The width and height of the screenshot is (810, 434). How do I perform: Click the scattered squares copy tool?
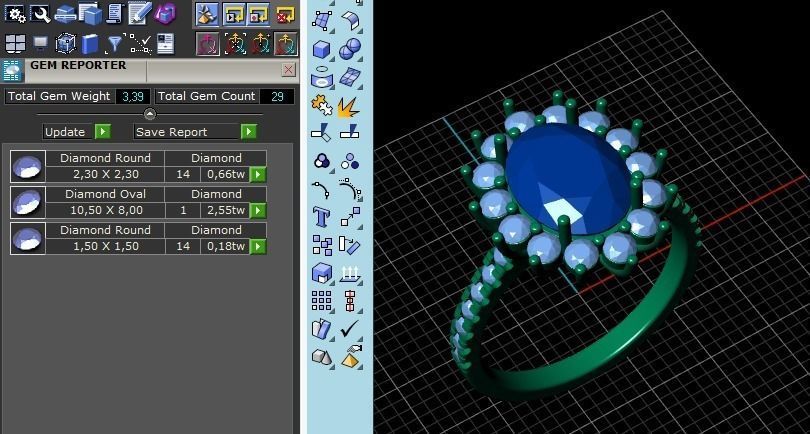coord(322,245)
